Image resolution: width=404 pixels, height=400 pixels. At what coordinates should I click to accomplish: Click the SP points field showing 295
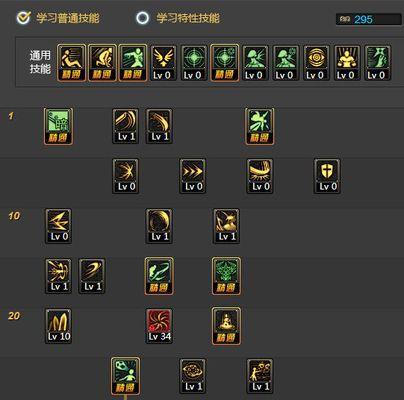368,19
